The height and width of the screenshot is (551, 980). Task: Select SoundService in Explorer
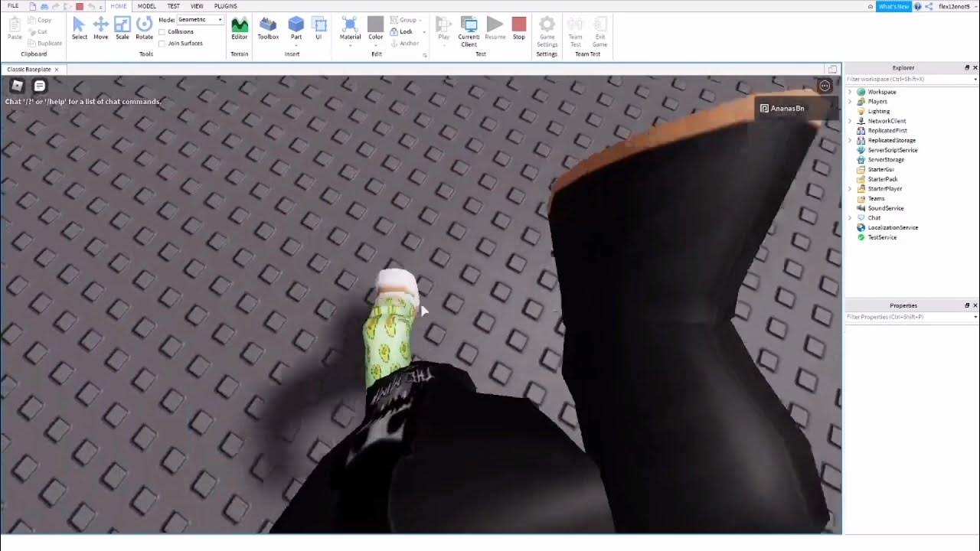pos(886,208)
